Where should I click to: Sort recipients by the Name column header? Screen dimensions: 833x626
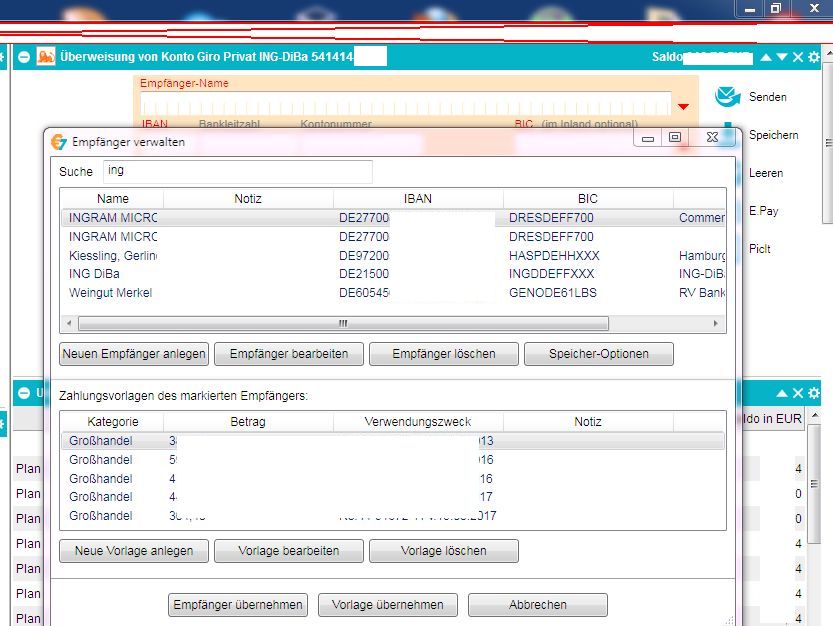[x=113, y=199]
